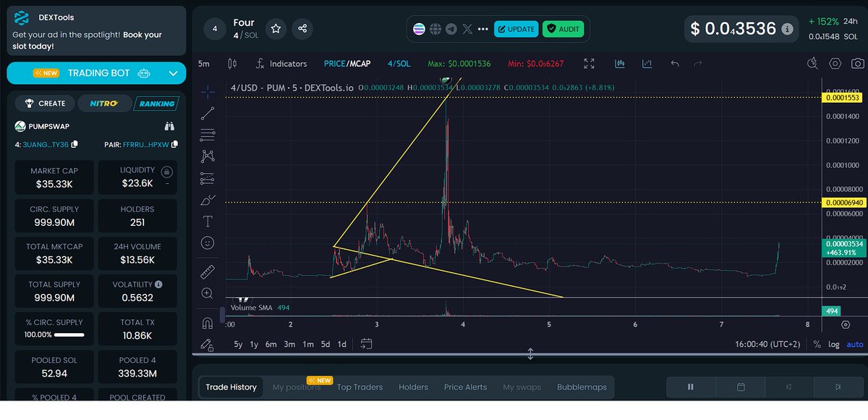Share the Four token page
868x420 pixels.
click(x=302, y=29)
